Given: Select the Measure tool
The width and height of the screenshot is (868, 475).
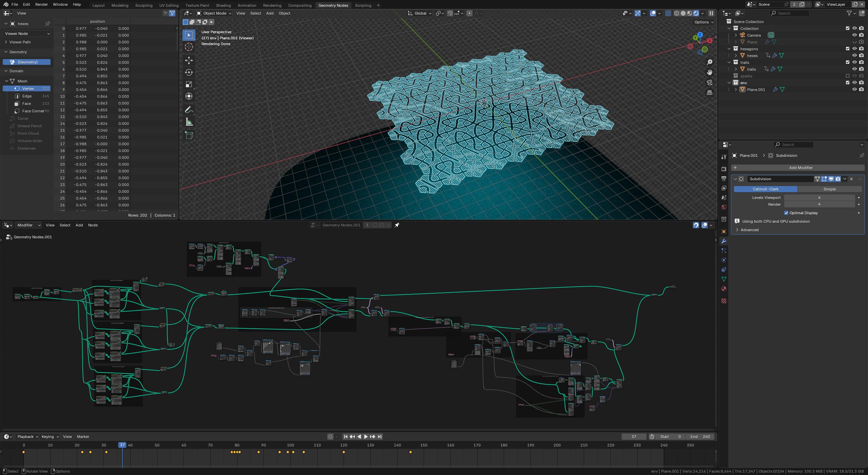Looking at the screenshot, I should coord(189,122).
